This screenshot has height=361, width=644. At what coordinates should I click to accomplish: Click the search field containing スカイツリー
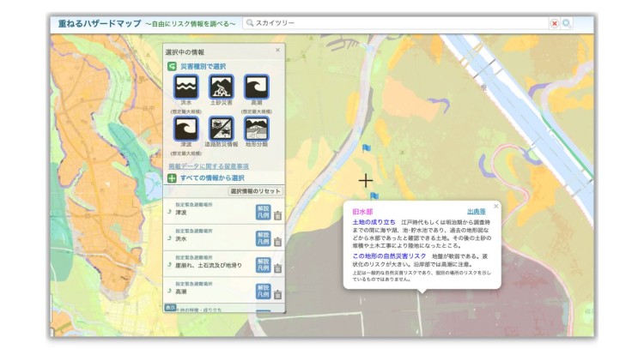[x=397, y=23]
